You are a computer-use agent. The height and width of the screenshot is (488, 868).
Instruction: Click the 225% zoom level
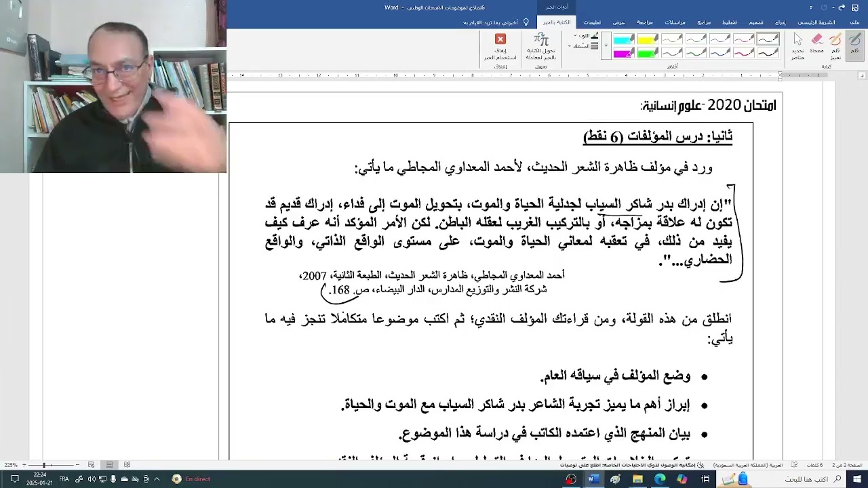click(x=11, y=465)
